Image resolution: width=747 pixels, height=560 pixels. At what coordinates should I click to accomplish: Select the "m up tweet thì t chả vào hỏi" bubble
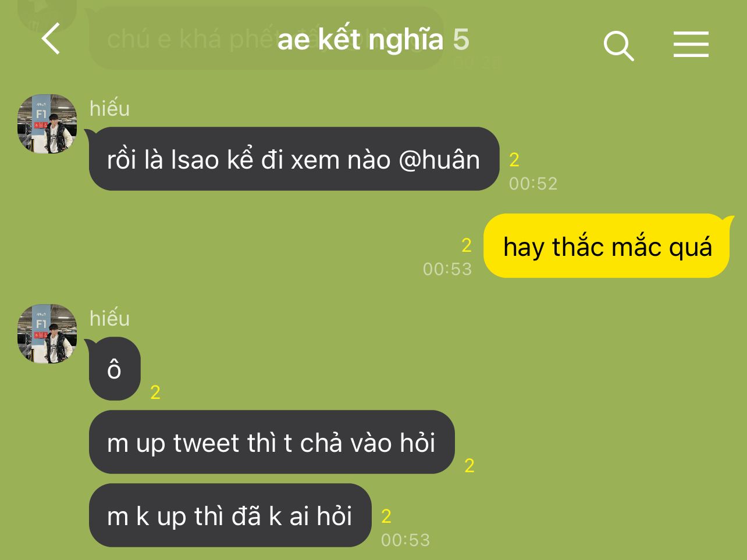[x=272, y=442]
